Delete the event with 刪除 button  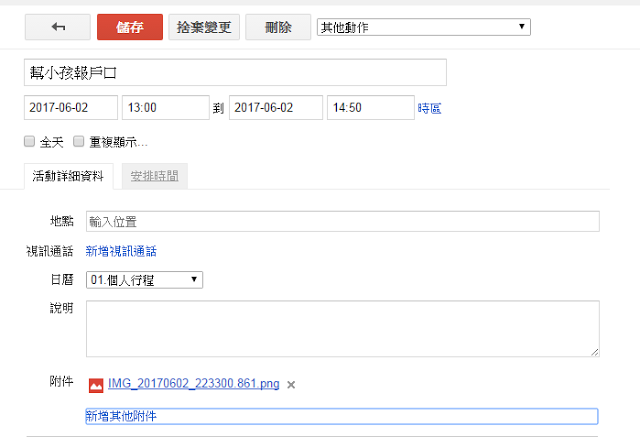278,27
